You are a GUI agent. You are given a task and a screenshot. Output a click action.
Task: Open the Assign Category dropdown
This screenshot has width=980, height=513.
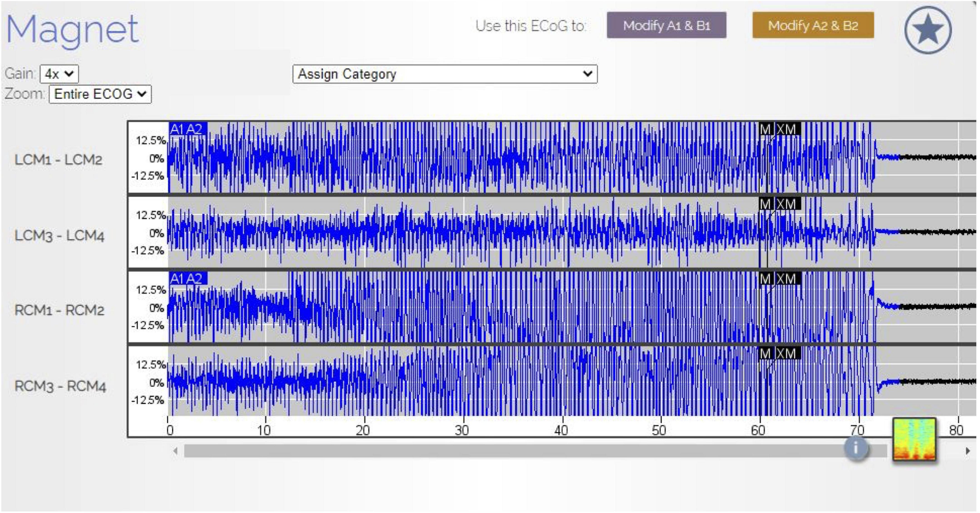coord(445,74)
